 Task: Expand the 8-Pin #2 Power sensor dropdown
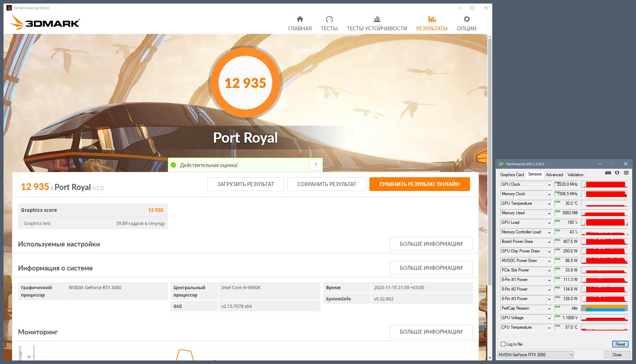tap(549, 290)
